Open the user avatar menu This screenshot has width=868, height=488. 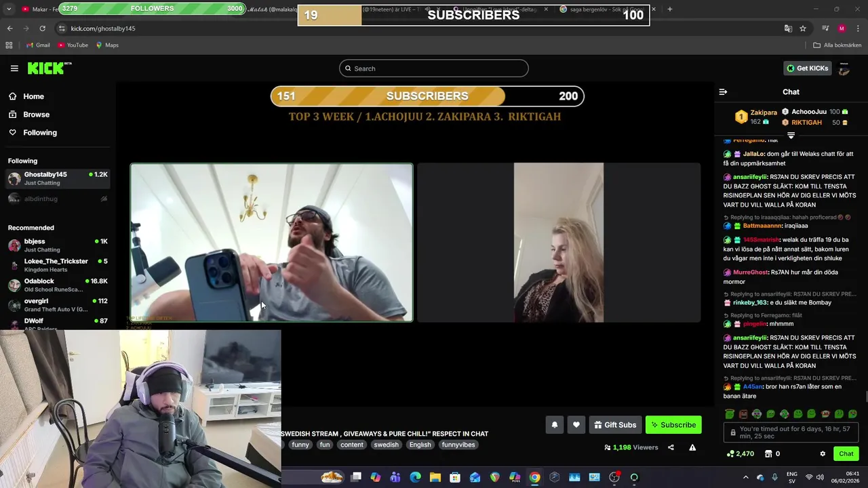click(x=844, y=68)
